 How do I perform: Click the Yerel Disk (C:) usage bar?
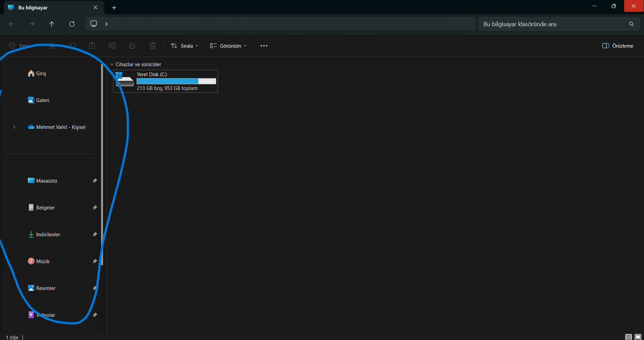176,81
